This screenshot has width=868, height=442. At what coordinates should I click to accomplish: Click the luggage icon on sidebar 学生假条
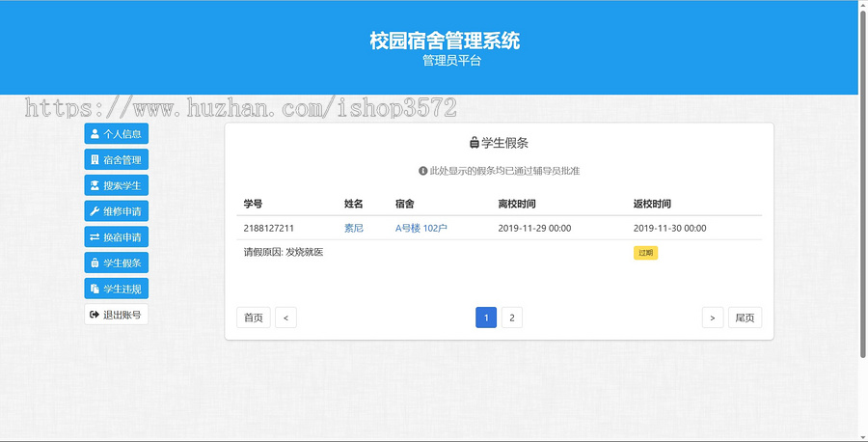point(95,262)
